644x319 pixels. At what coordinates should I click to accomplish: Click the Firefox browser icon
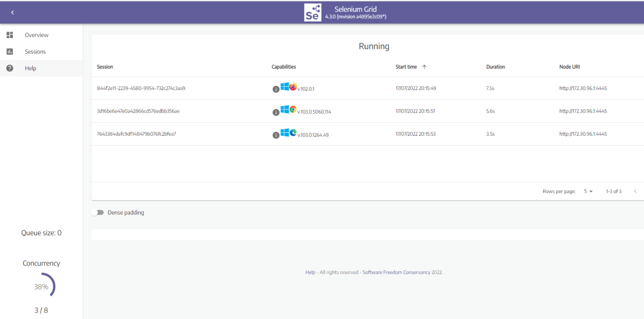(x=293, y=87)
